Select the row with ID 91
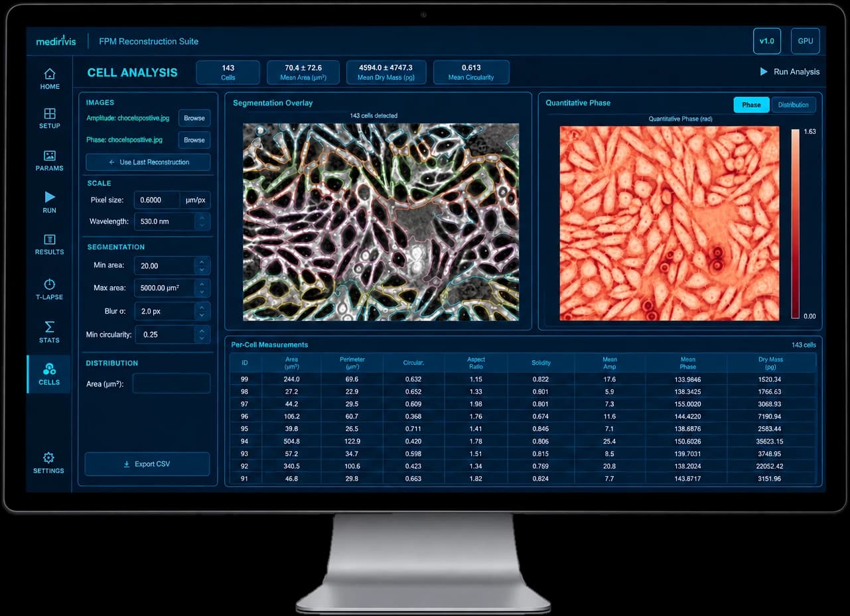850x616 pixels. point(523,479)
